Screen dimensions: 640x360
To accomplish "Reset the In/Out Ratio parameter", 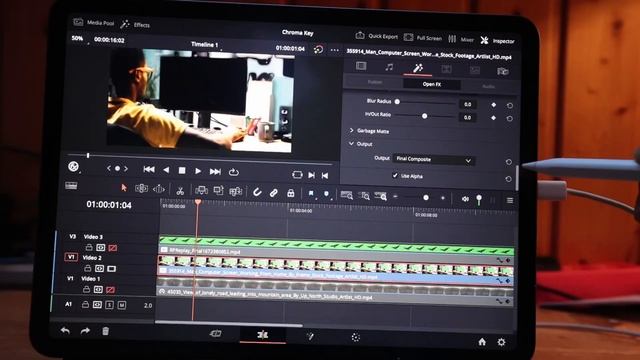I will [509, 119].
